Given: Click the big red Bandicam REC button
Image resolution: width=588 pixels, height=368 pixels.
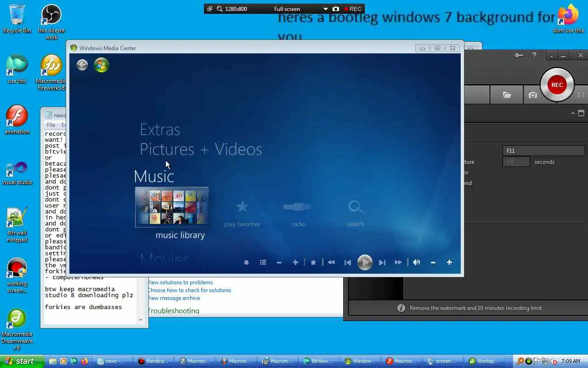Looking at the screenshot, I should coord(557,85).
